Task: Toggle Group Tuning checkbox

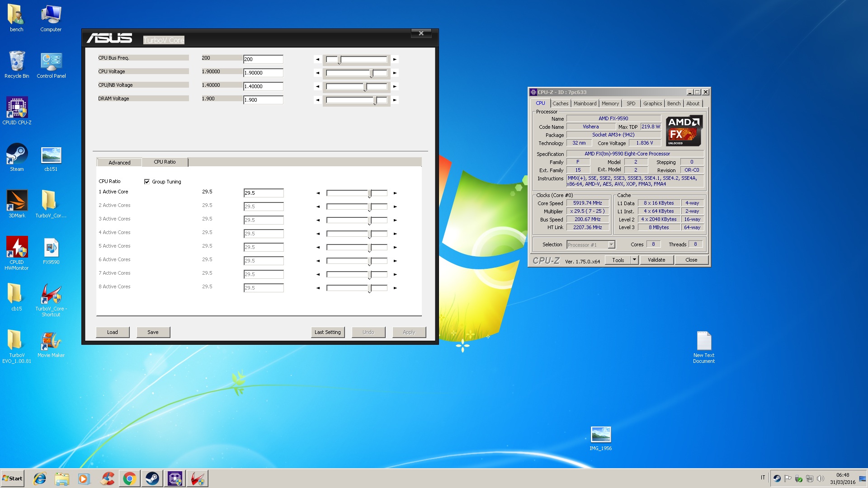Action: (147, 182)
